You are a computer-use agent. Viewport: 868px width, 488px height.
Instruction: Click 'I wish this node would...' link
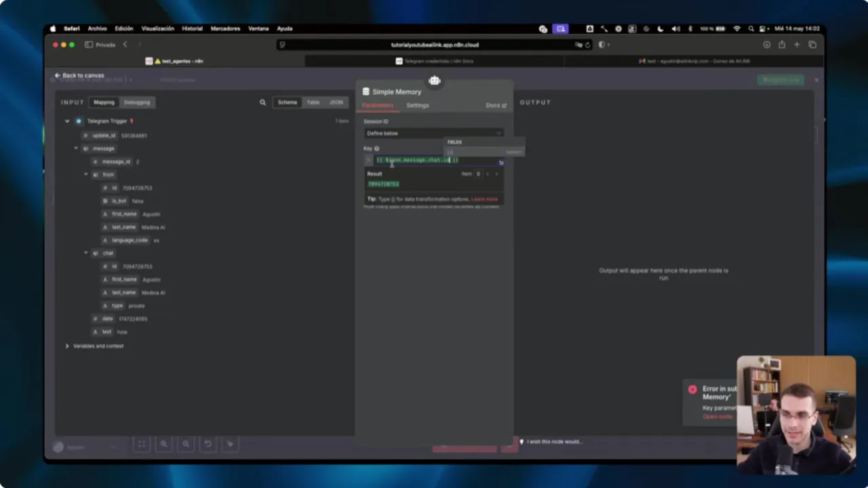555,442
